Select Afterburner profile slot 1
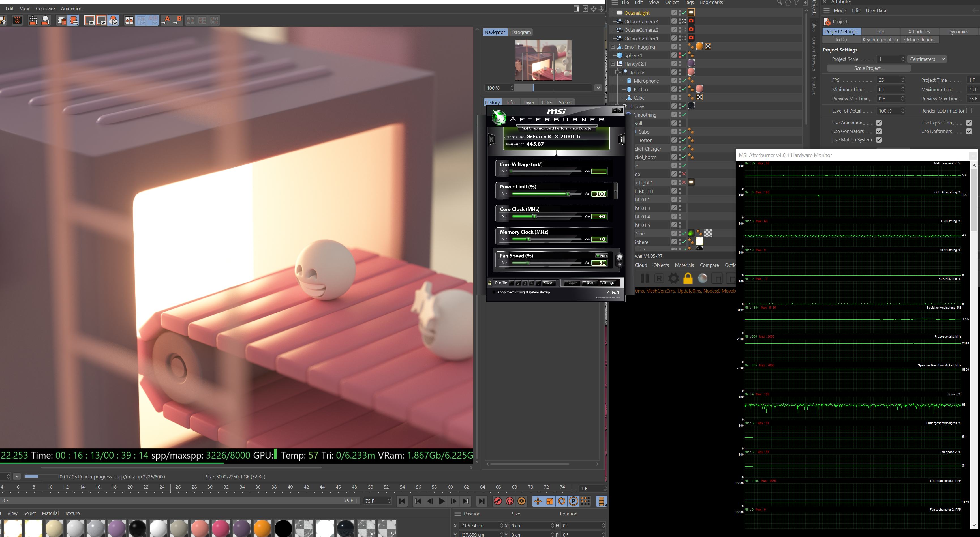 511,283
